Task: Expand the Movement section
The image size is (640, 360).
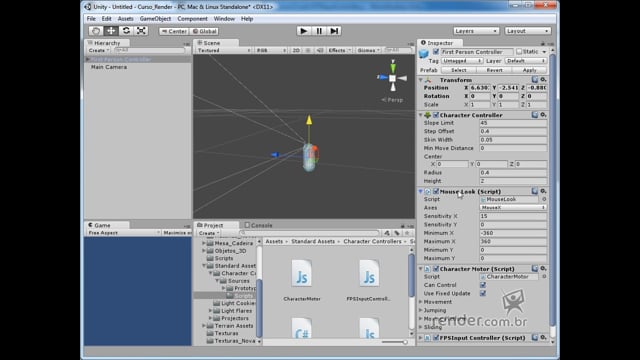Action: click(421, 302)
